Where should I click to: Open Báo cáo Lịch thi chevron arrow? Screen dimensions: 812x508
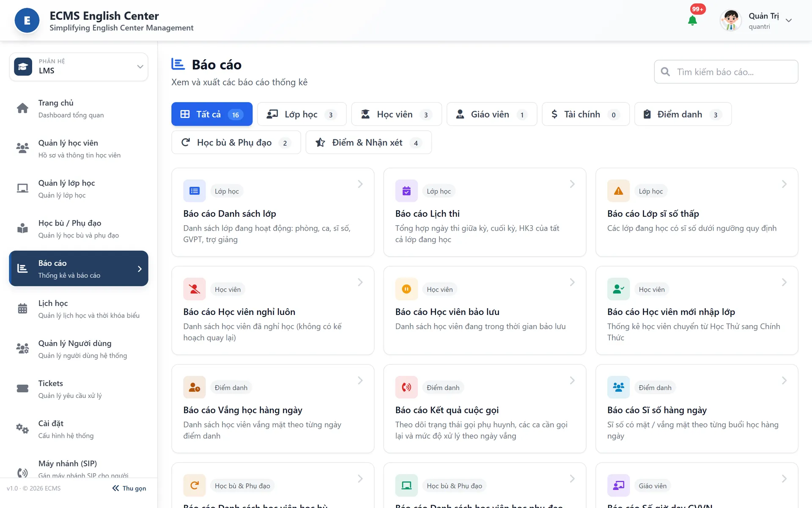[572, 184]
